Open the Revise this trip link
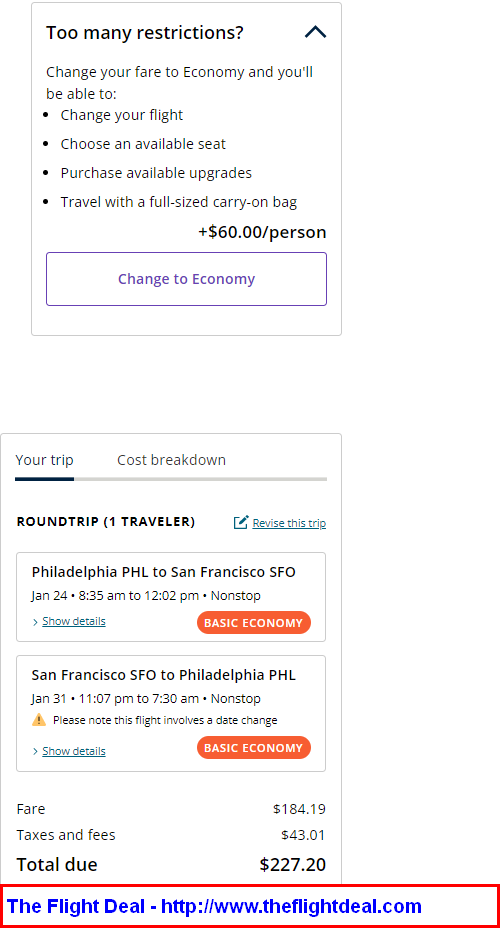 pos(289,523)
